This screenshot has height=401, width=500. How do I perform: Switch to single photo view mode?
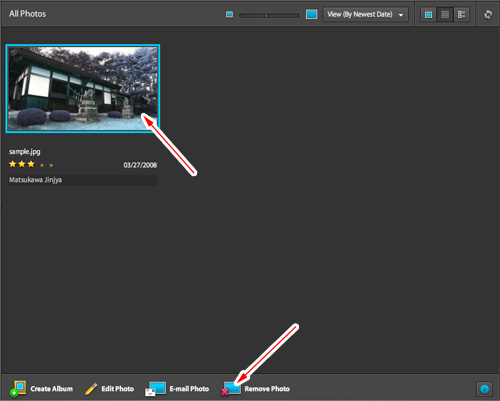click(x=428, y=15)
